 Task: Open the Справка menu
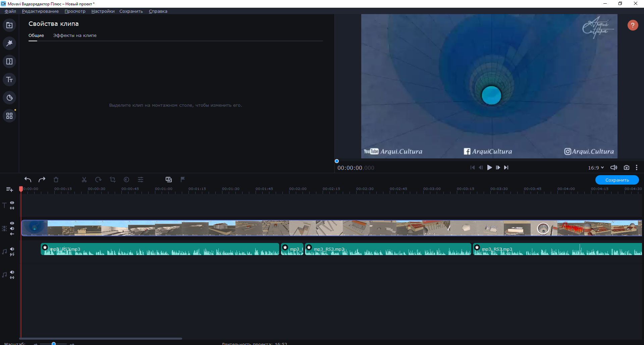(158, 11)
